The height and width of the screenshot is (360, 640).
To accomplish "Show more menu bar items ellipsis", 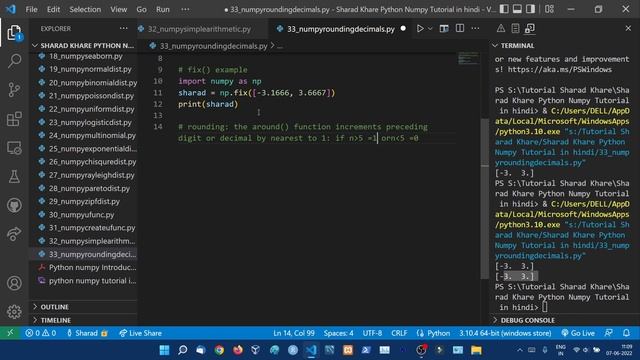I will 185,9.
